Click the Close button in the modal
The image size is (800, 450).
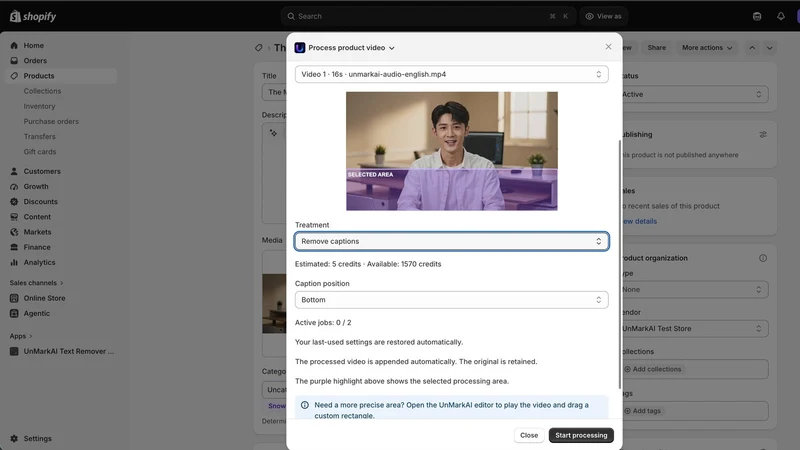529,435
